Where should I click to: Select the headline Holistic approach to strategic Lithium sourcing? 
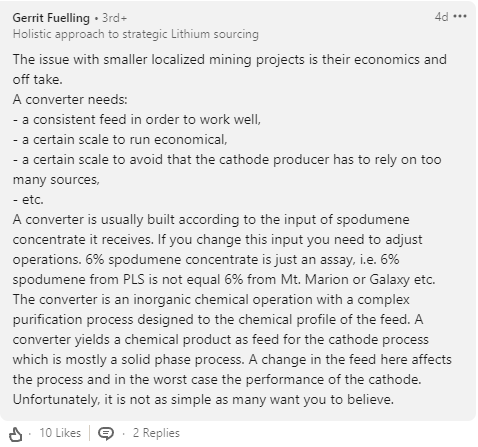tap(136, 34)
